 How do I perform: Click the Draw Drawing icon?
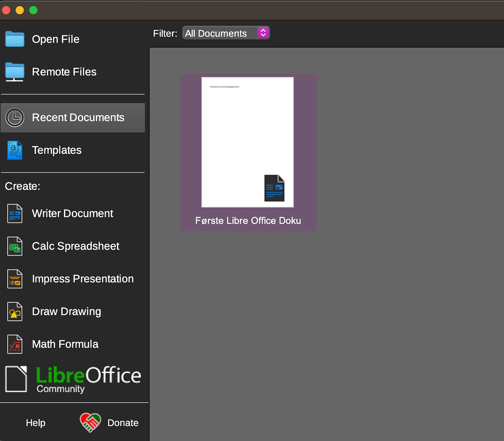[x=15, y=311]
